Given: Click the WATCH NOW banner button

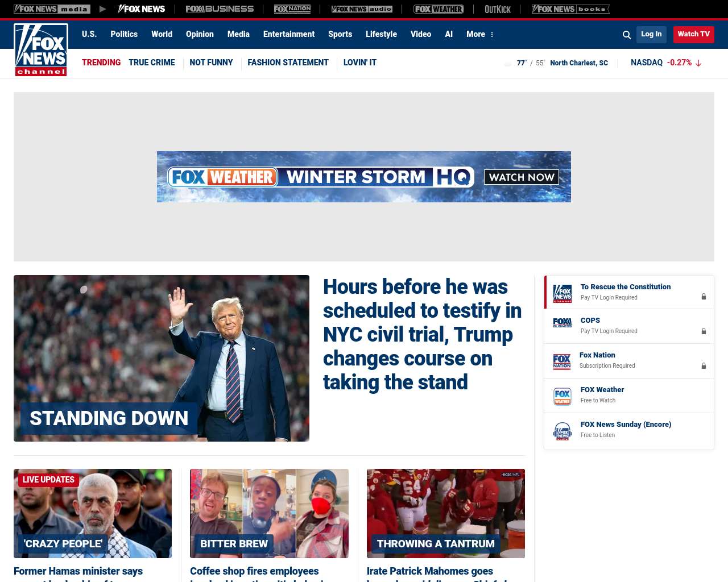Looking at the screenshot, I should point(522,177).
